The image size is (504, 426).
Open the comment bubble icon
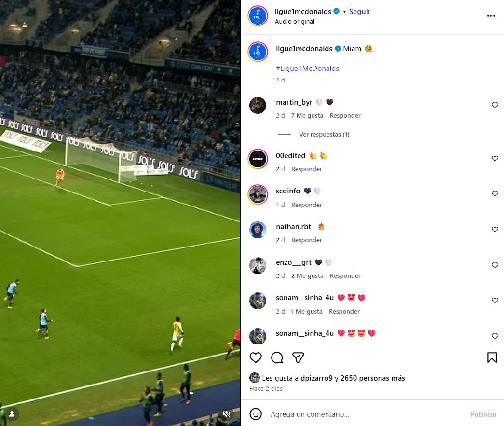(277, 357)
